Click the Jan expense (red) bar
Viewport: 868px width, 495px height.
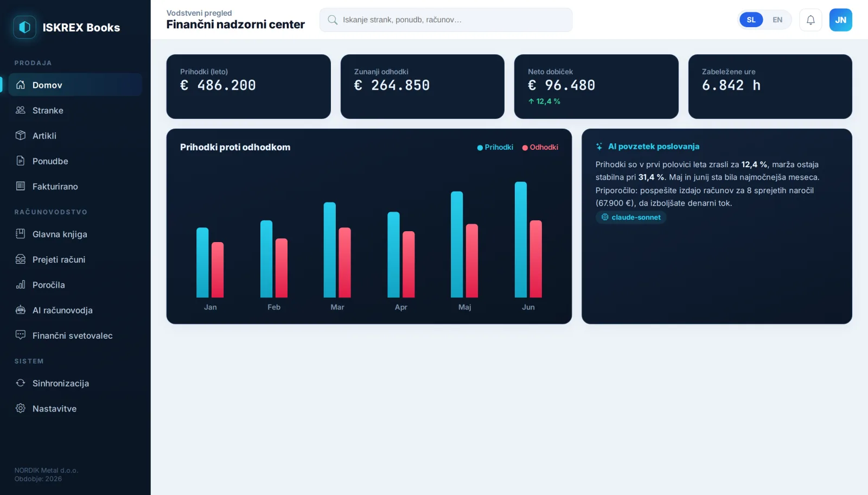(218, 270)
